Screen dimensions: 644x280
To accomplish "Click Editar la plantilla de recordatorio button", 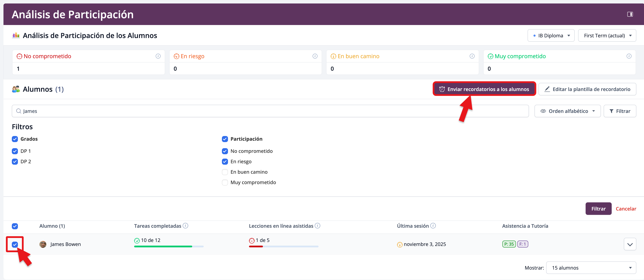I will (x=587, y=89).
